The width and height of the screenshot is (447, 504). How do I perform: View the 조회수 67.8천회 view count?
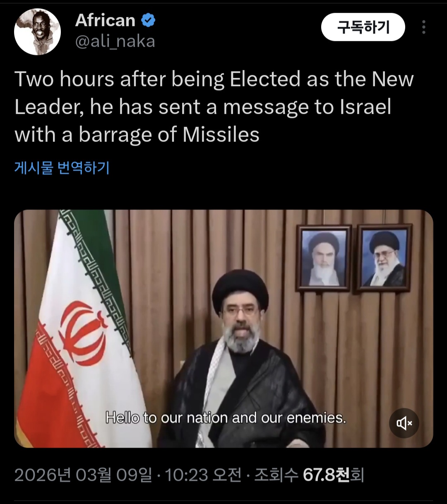[309, 475]
